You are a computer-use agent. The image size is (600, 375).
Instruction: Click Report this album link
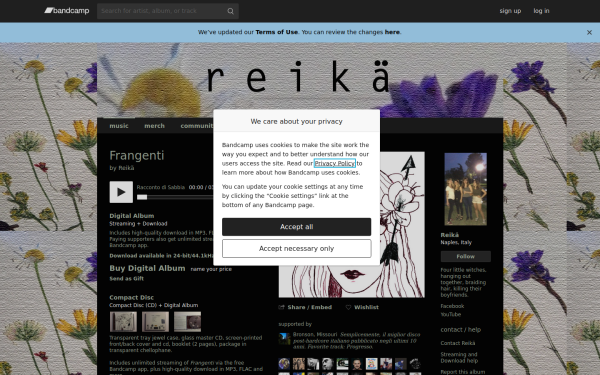coord(462,372)
